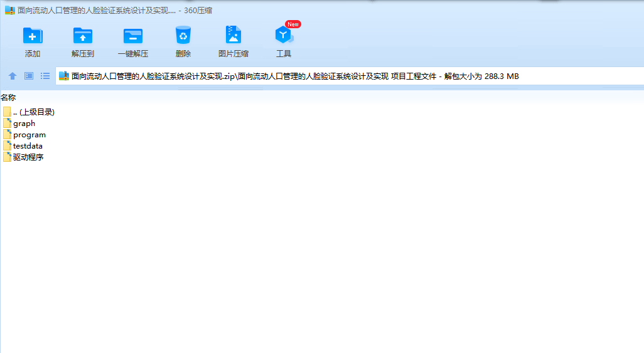Click the 一键解压 one-click extract icon

tap(133, 36)
